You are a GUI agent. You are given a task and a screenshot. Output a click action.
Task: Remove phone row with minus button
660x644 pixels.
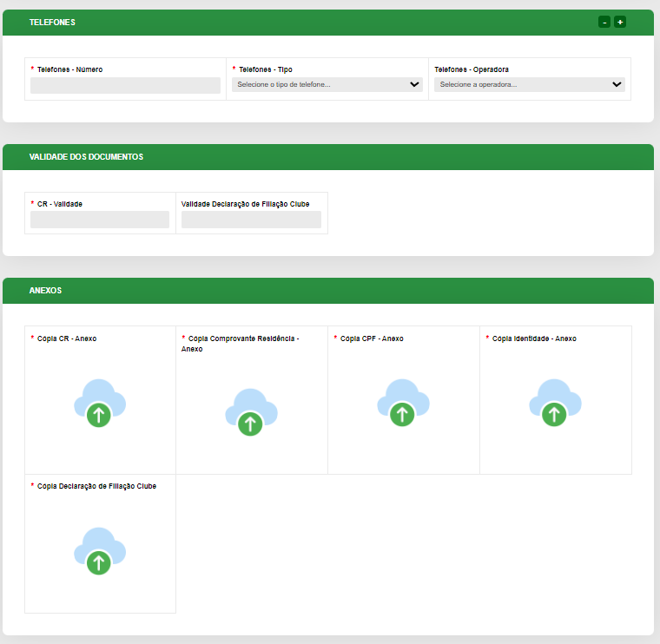point(604,22)
